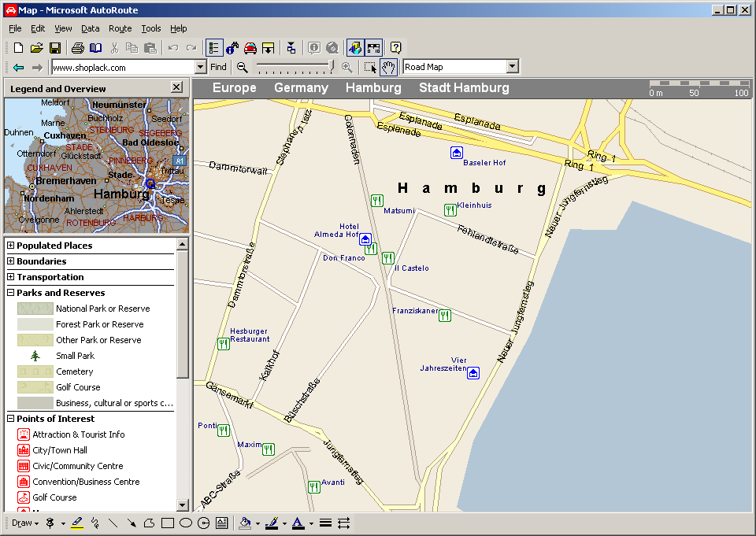Click the Hesburger Restaurant icon
The width and height of the screenshot is (756, 536).
(223, 344)
